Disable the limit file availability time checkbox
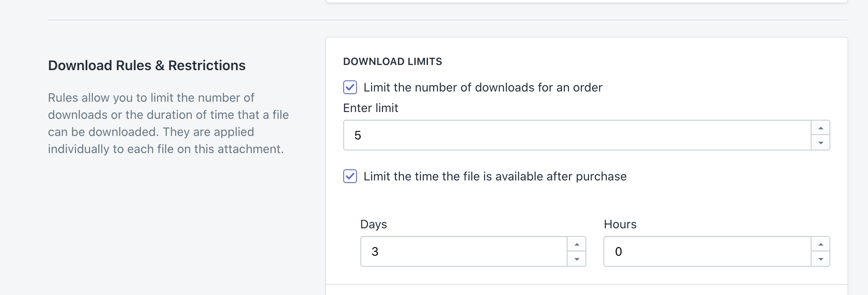The image size is (868, 295). 350,176
